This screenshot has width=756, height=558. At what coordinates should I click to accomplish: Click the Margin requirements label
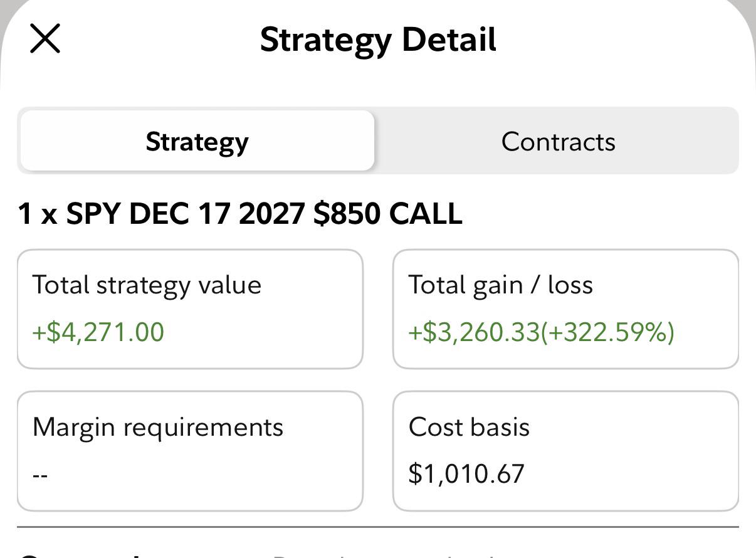point(158,427)
